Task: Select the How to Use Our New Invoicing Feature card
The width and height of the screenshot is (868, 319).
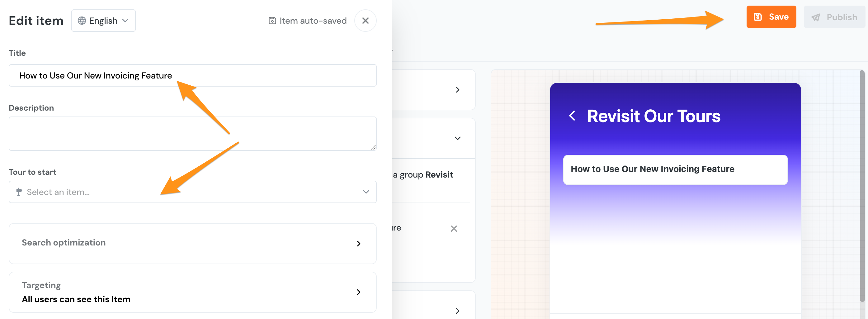Action: click(675, 169)
